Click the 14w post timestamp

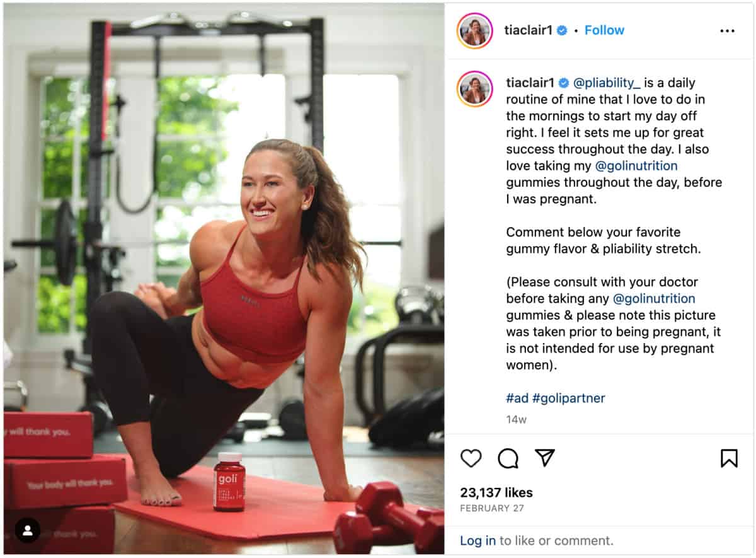tap(516, 419)
